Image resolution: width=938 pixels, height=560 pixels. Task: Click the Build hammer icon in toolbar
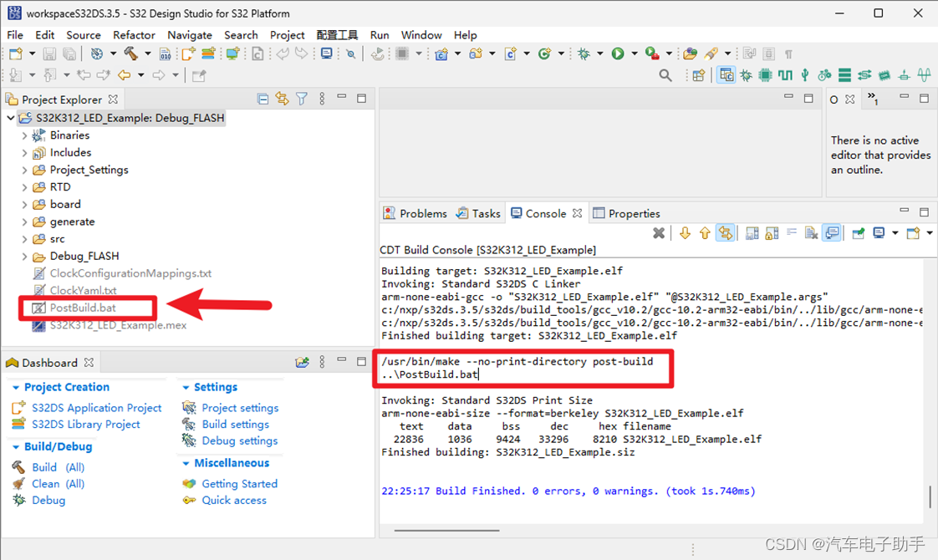click(x=130, y=53)
